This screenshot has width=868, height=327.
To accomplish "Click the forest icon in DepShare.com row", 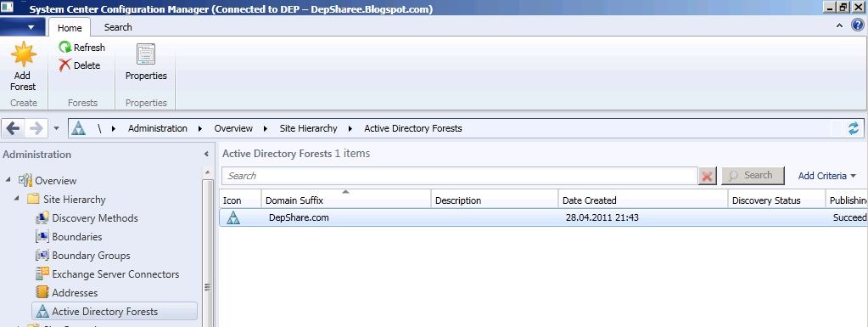I will tap(233, 217).
